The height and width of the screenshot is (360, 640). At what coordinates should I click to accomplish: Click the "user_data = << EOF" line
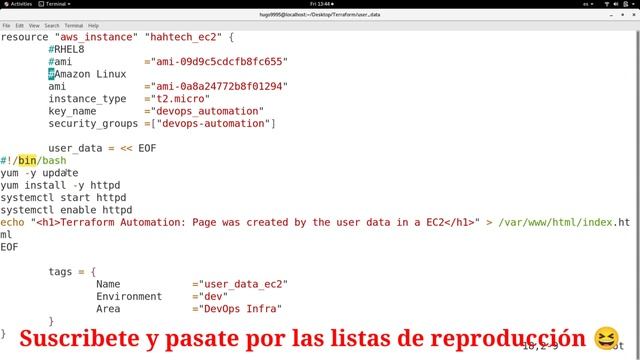click(x=102, y=148)
